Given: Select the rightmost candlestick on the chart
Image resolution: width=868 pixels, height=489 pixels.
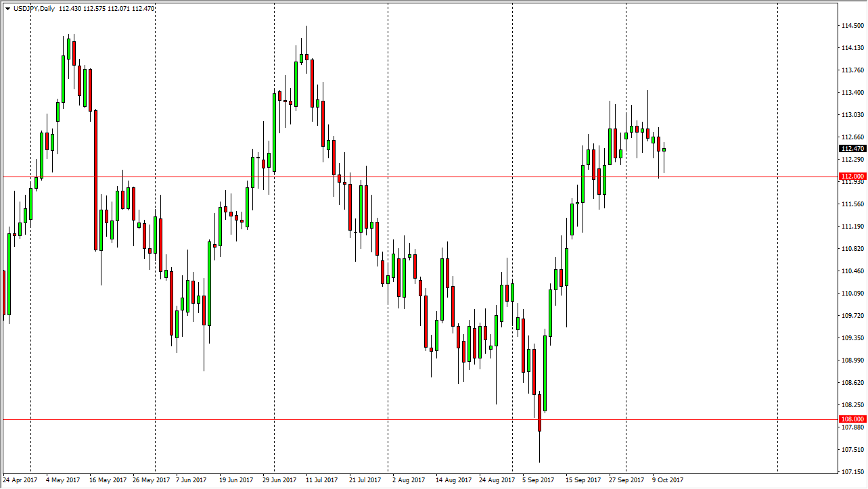Looking at the screenshot, I should click(663, 149).
